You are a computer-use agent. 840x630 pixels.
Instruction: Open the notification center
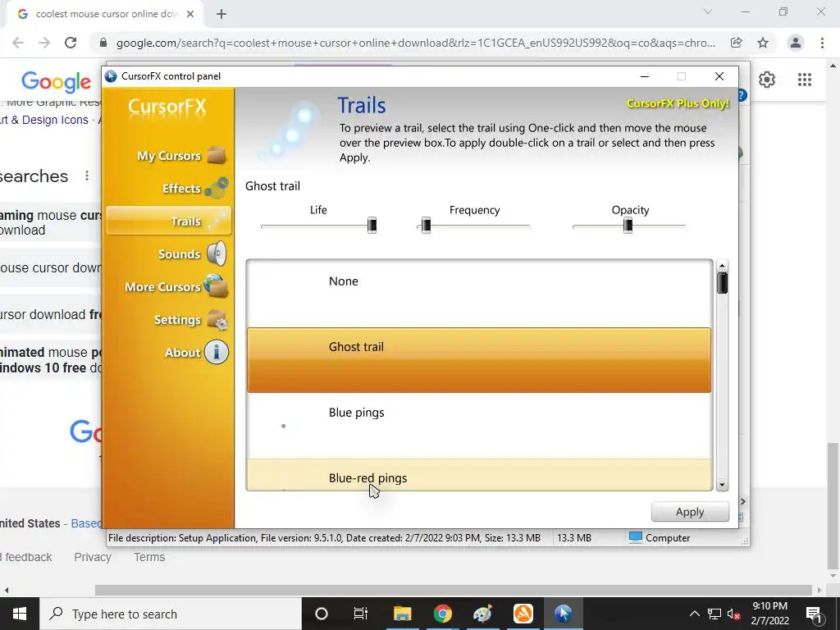[815, 614]
